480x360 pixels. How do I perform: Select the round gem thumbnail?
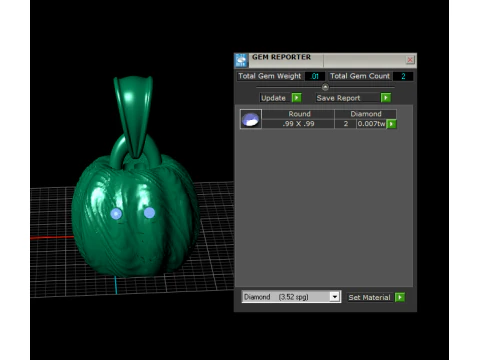(x=251, y=119)
